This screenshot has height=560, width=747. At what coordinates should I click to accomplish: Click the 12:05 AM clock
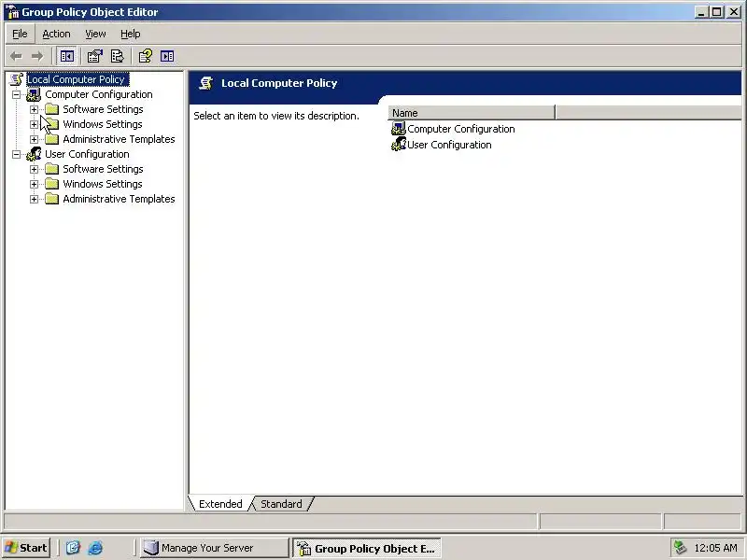tap(715, 548)
